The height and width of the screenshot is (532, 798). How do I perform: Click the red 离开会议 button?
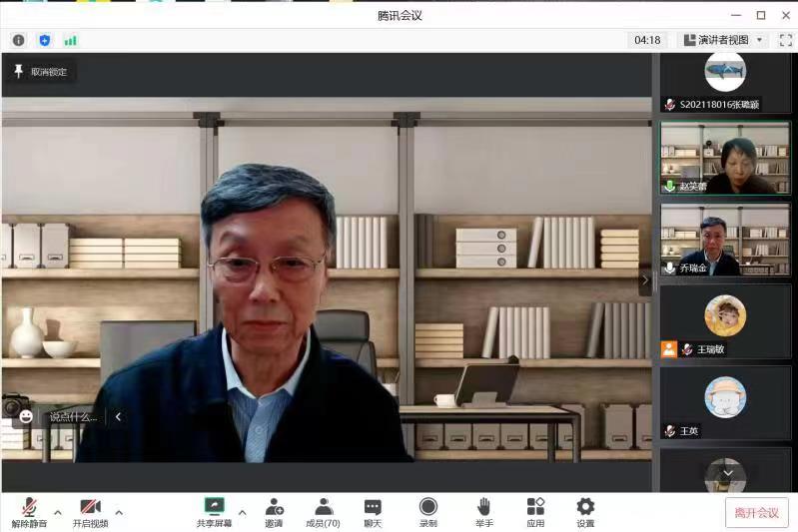point(756,512)
